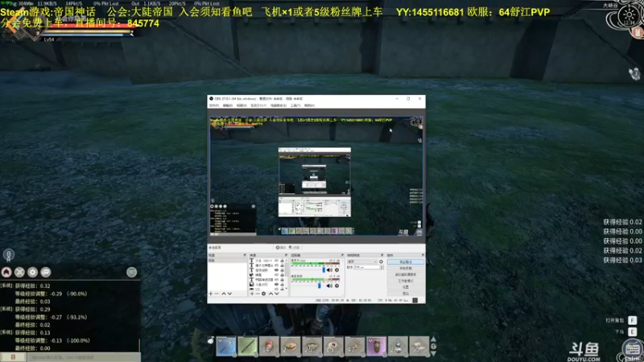The height and width of the screenshot is (362, 644).
Task: Toggle visibility eye of third OBS source
Action: coord(276,270)
